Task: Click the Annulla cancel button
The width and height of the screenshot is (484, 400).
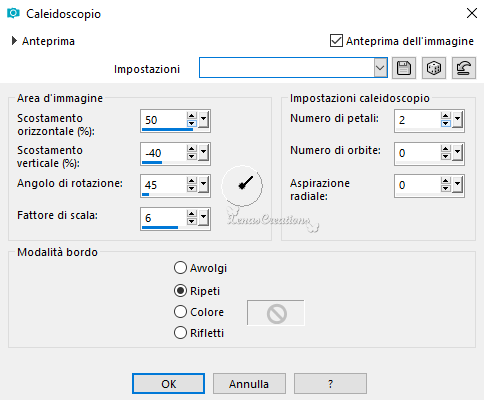Action: point(249,384)
